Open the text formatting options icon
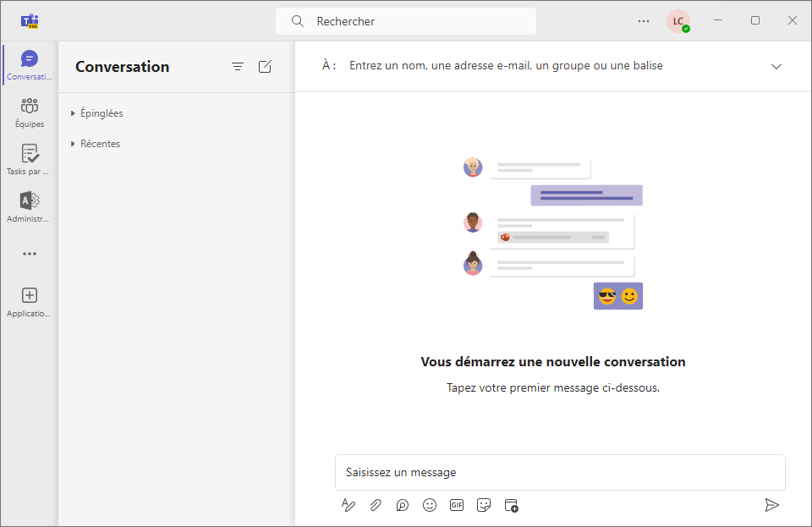Image resolution: width=812 pixels, height=527 pixels. pos(348,505)
